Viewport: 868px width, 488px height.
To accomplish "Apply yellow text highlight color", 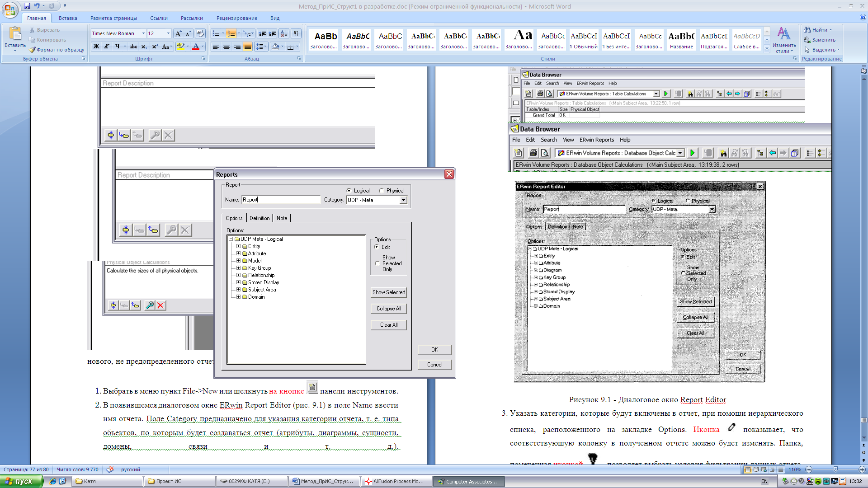I will pyautogui.click(x=180, y=47).
